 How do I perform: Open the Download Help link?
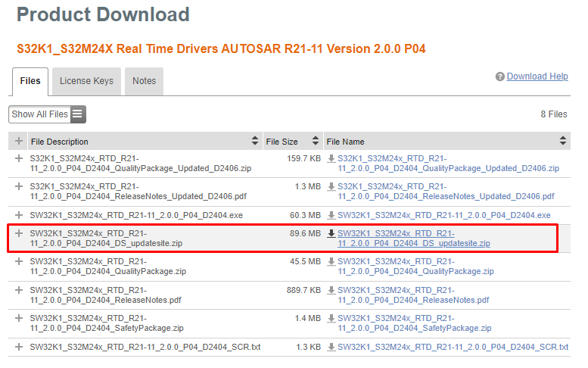[x=537, y=76]
